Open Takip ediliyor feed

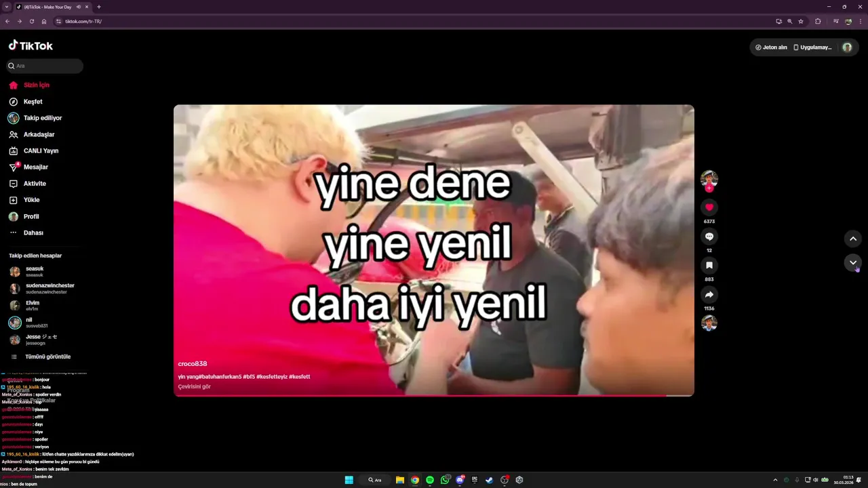[x=35, y=118]
